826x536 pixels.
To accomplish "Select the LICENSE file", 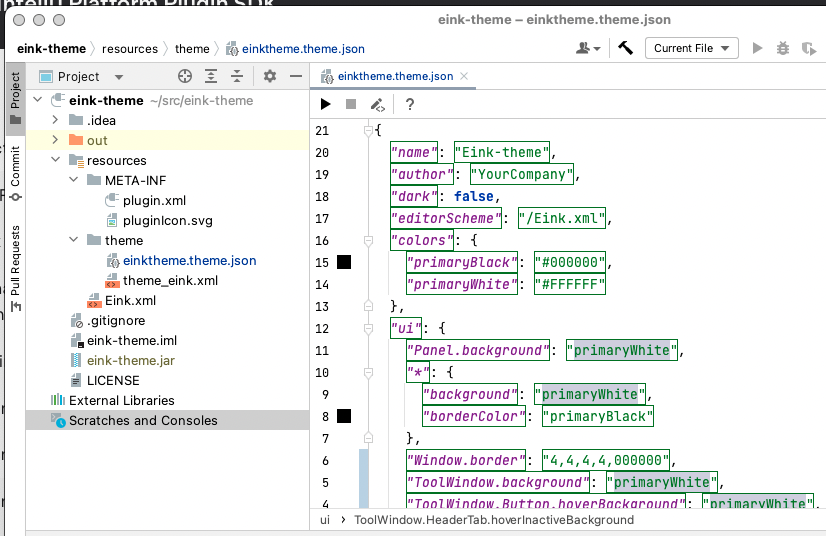I will tap(105, 381).
